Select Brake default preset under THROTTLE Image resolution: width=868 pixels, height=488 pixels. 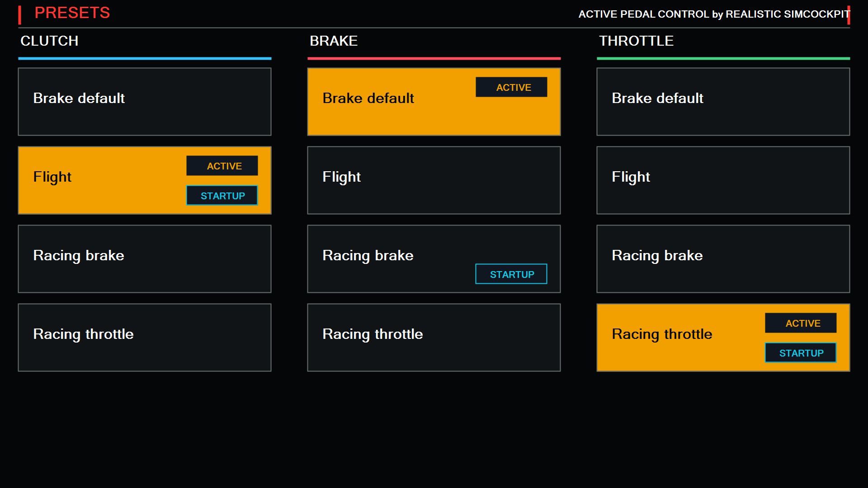723,102
